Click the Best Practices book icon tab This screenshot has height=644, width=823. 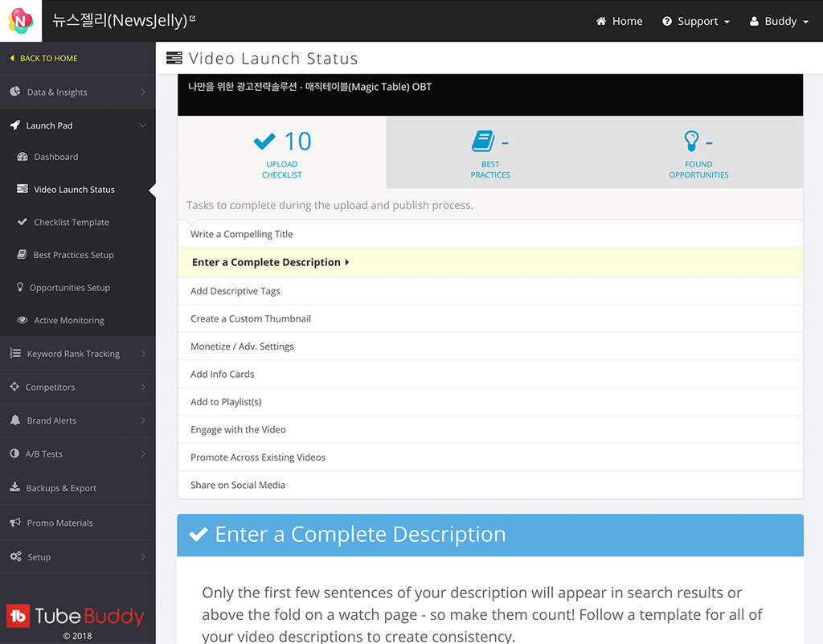point(483,142)
